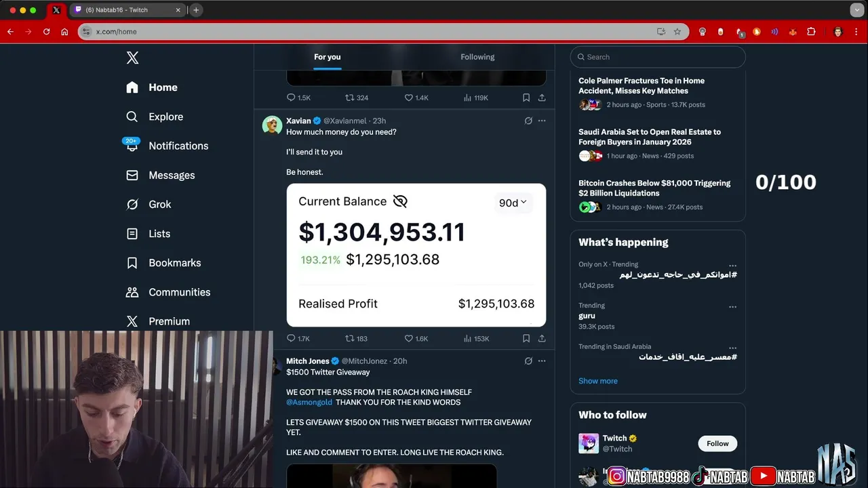The width and height of the screenshot is (868, 488).
Task: Open Notifications with 20+ badge
Action: tap(166, 146)
